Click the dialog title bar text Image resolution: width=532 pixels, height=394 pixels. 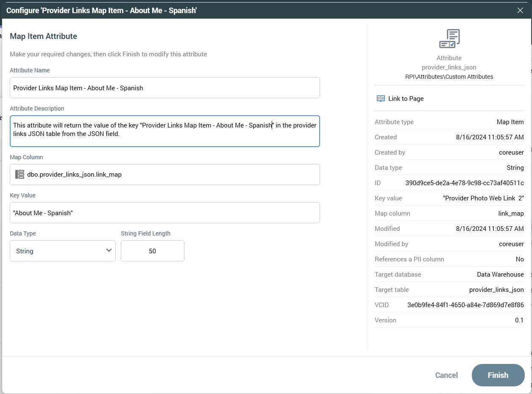pyautogui.click(x=101, y=11)
